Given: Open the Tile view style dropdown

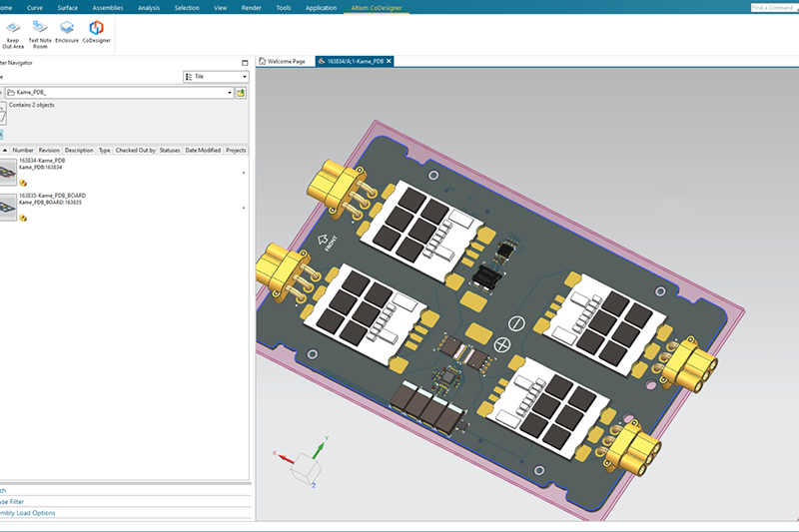Looking at the screenshot, I should 216,76.
